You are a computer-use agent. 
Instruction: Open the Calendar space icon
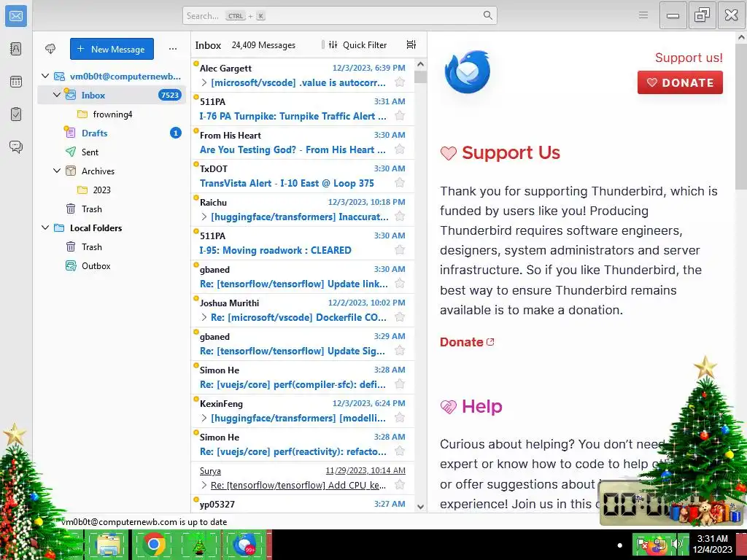pos(16,82)
